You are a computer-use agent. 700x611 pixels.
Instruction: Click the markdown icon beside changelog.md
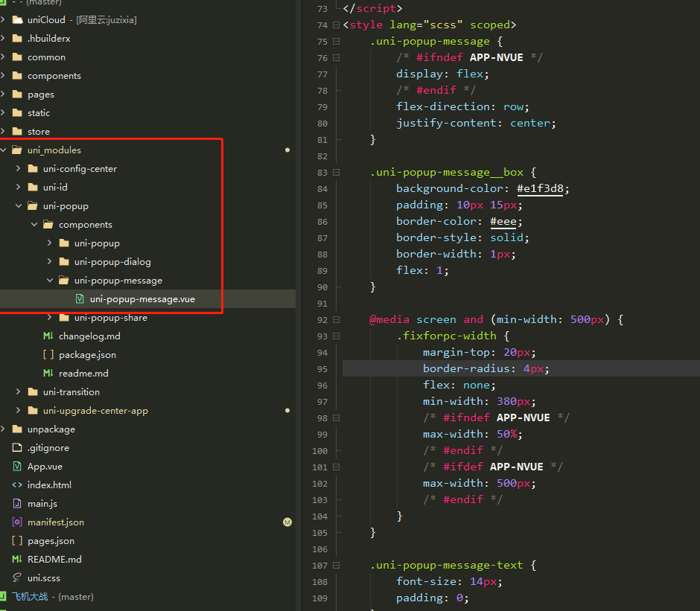[48, 336]
